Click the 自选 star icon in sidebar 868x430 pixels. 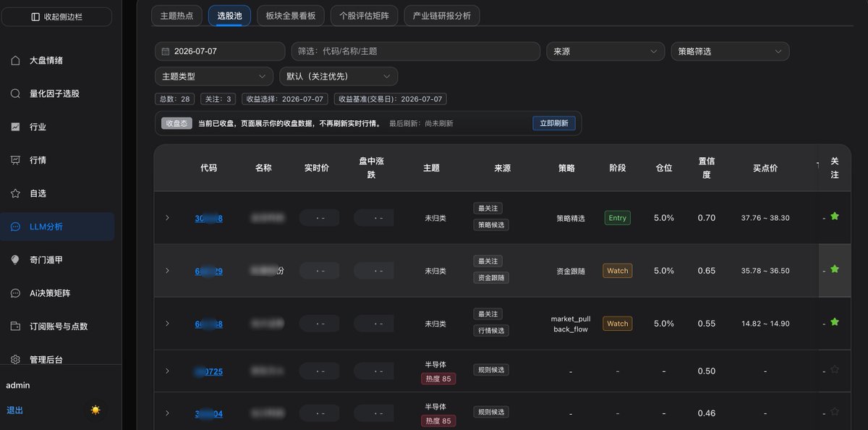[15, 193]
